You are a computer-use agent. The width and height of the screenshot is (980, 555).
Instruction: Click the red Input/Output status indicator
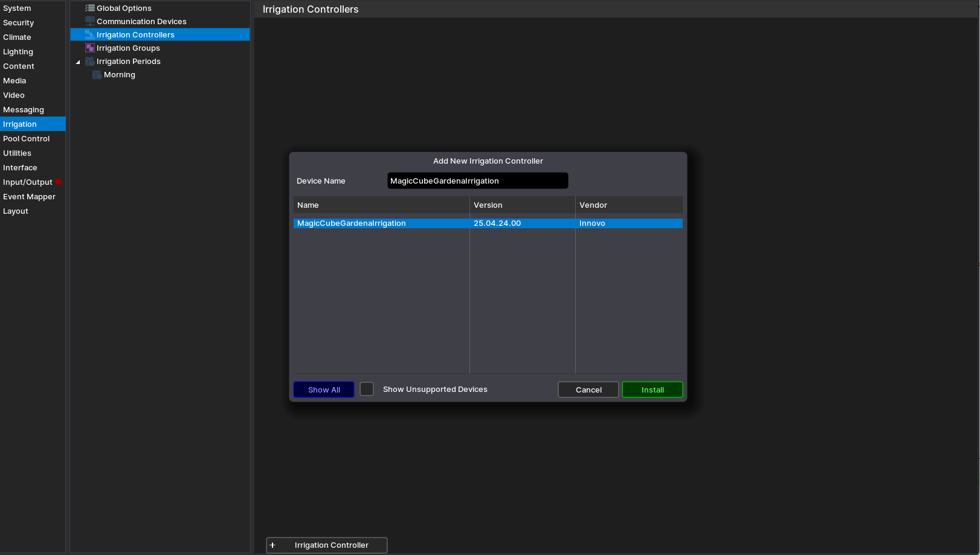click(59, 182)
